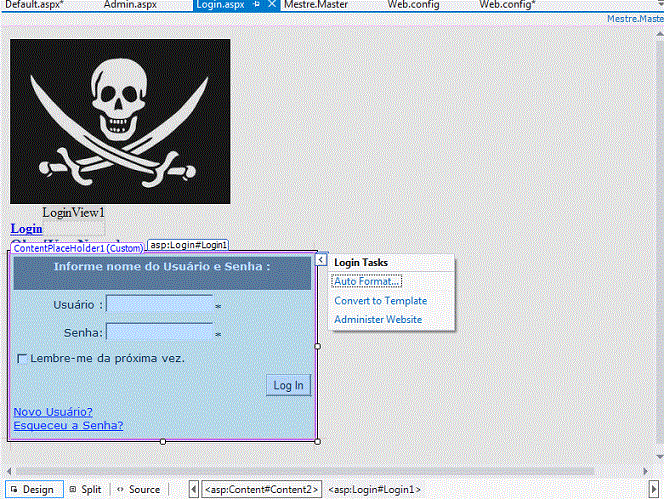Select the LoginView1 control label
This screenshot has width=664, height=499.
(x=73, y=212)
